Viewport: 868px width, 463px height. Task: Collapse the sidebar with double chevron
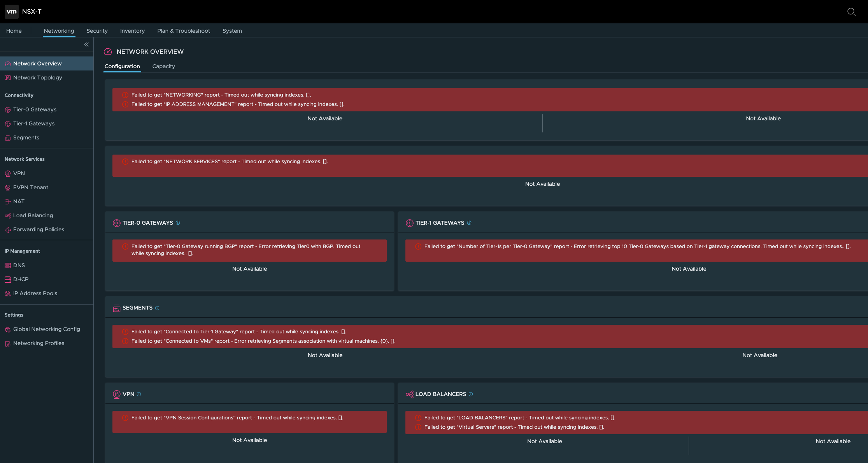point(86,44)
